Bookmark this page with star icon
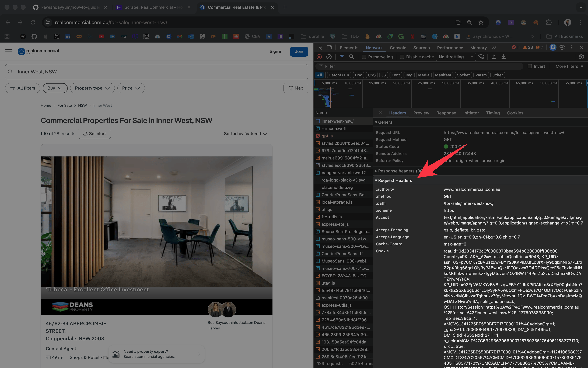The image size is (588, 368). [481, 22]
